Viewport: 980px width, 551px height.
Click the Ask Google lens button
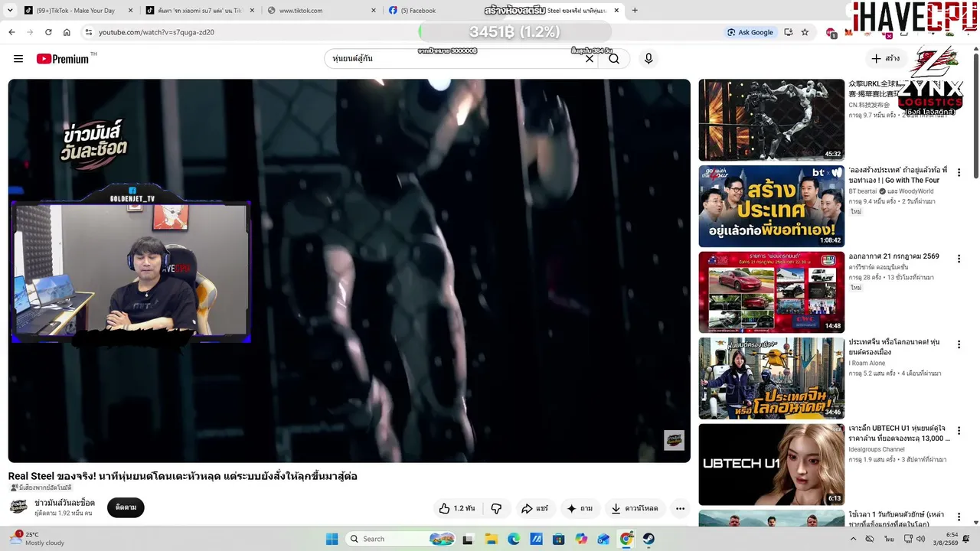750,32
